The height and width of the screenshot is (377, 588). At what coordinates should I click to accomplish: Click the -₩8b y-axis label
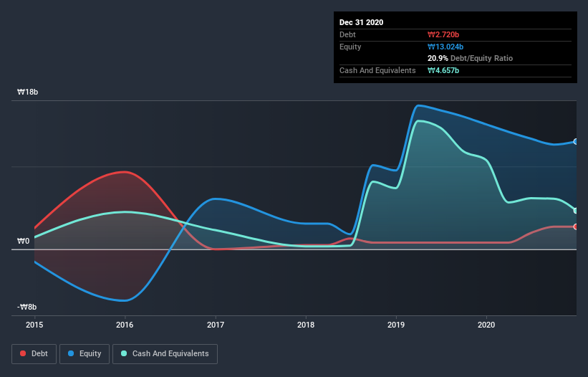[26, 307]
